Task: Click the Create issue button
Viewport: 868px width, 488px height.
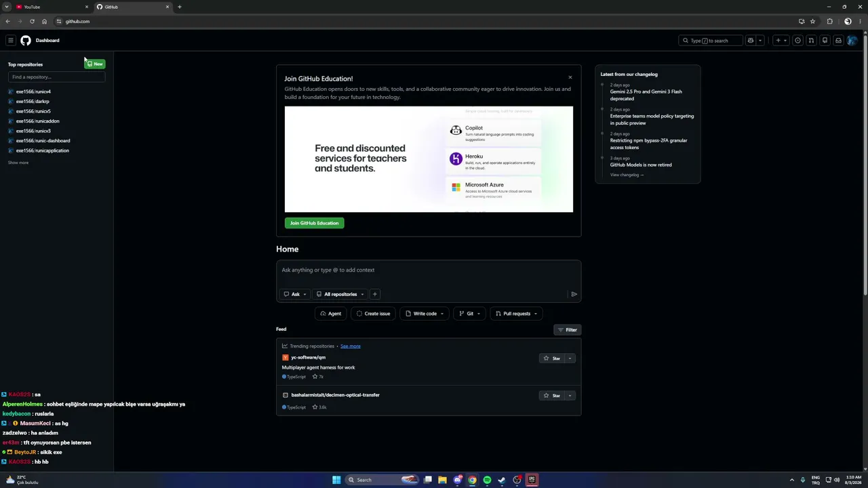Action: click(373, 314)
